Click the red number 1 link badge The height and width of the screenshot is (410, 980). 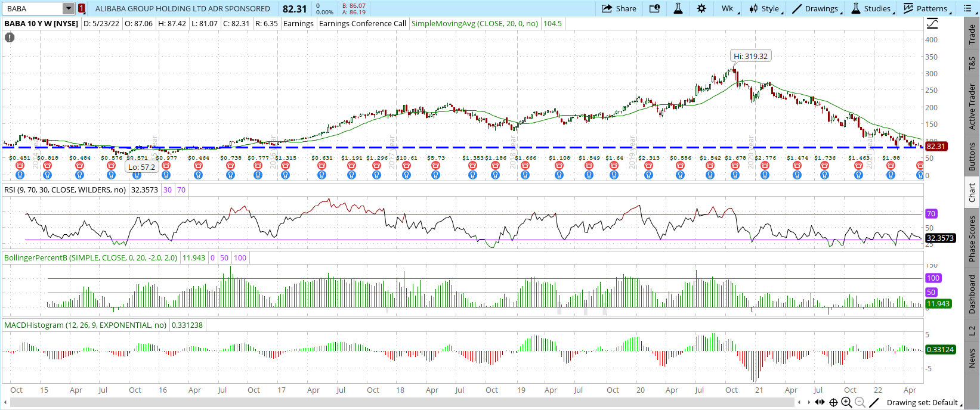click(x=82, y=8)
